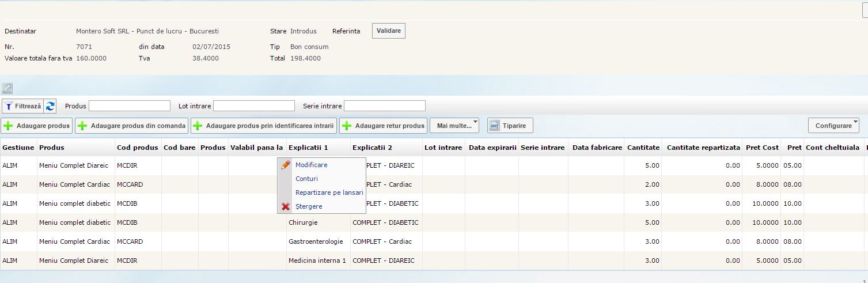Viewport: 868px width, 283px height.
Task: Click Adaugare retur produs button
Action: point(383,126)
